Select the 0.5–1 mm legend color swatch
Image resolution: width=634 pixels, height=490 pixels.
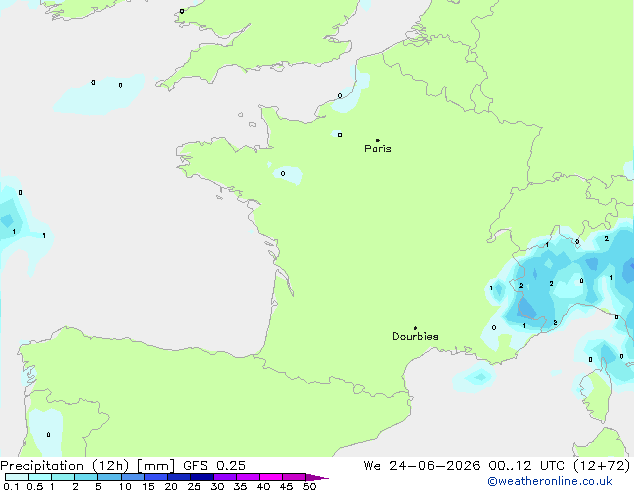[x=40, y=477]
